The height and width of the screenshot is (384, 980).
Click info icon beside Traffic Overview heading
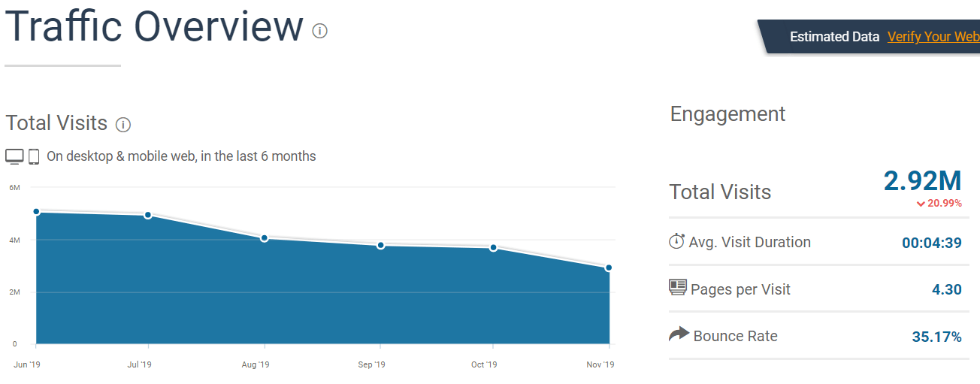click(320, 31)
